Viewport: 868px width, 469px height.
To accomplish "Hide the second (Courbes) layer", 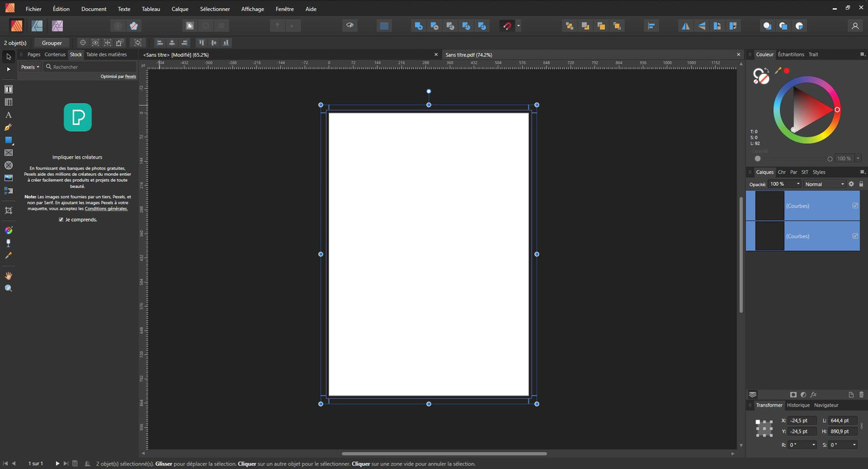I will click(855, 236).
